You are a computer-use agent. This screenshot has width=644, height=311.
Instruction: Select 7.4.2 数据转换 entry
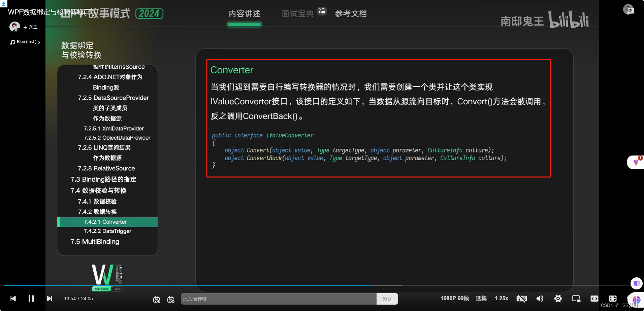(97, 212)
